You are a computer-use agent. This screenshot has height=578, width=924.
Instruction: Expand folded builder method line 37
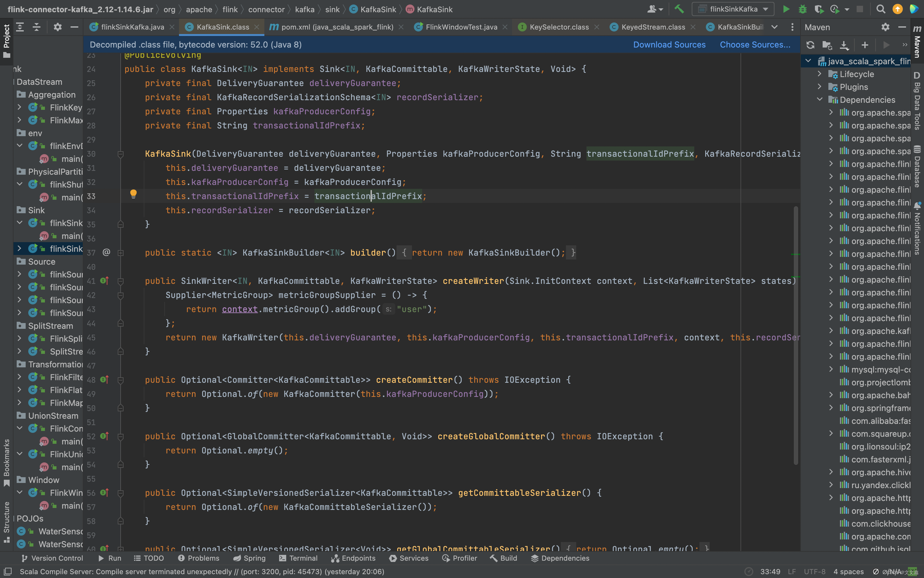coord(121,253)
